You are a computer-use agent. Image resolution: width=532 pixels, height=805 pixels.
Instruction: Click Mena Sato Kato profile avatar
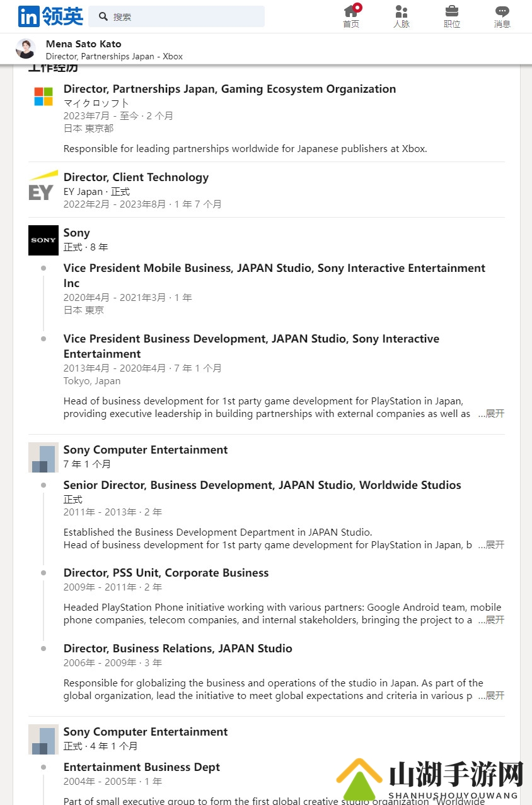[x=26, y=49]
